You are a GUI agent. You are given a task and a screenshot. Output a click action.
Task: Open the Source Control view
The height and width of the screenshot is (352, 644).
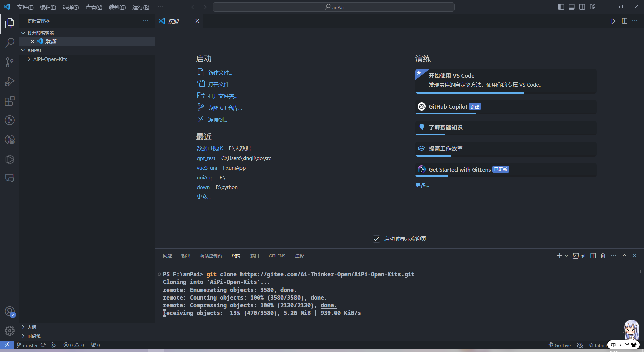10,62
